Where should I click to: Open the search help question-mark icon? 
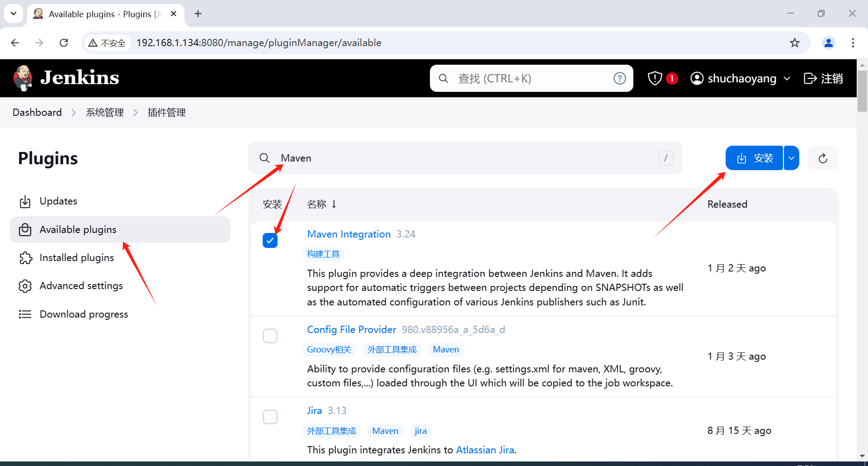pyautogui.click(x=619, y=78)
